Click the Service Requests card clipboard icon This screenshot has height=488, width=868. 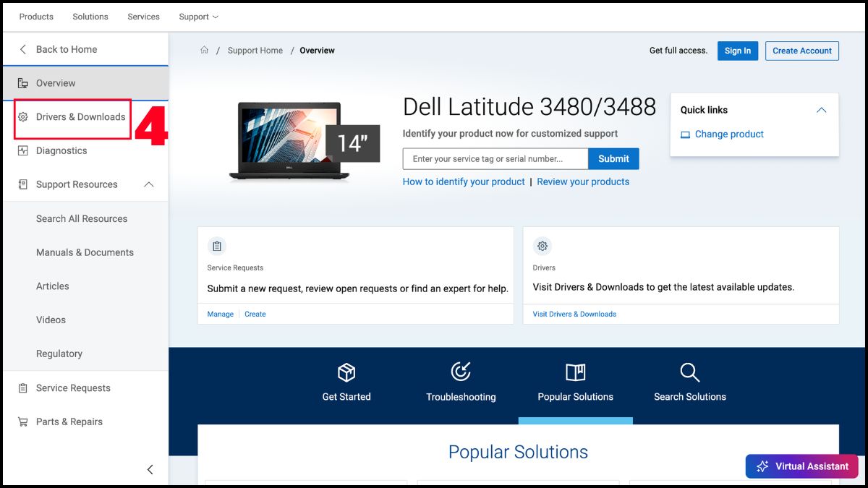pyautogui.click(x=217, y=246)
